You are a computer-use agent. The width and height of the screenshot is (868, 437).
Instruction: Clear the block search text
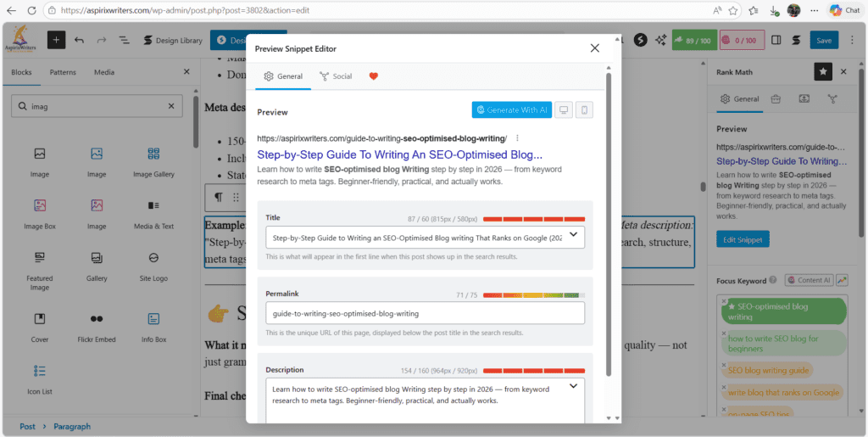pos(171,106)
